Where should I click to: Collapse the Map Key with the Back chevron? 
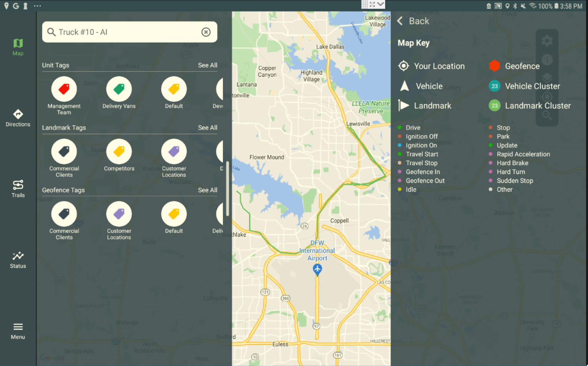click(x=400, y=21)
